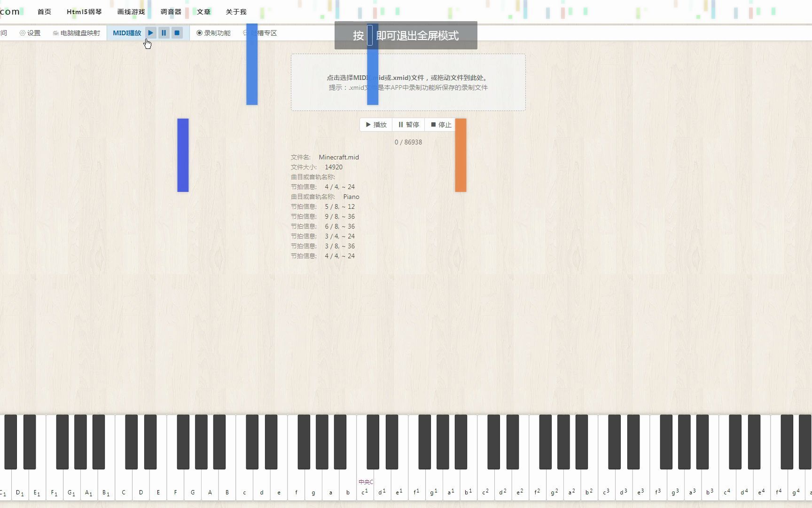812x508 pixels.
Task: Click the 6 / 8, ~ 36 tempo info
Action: (340, 226)
